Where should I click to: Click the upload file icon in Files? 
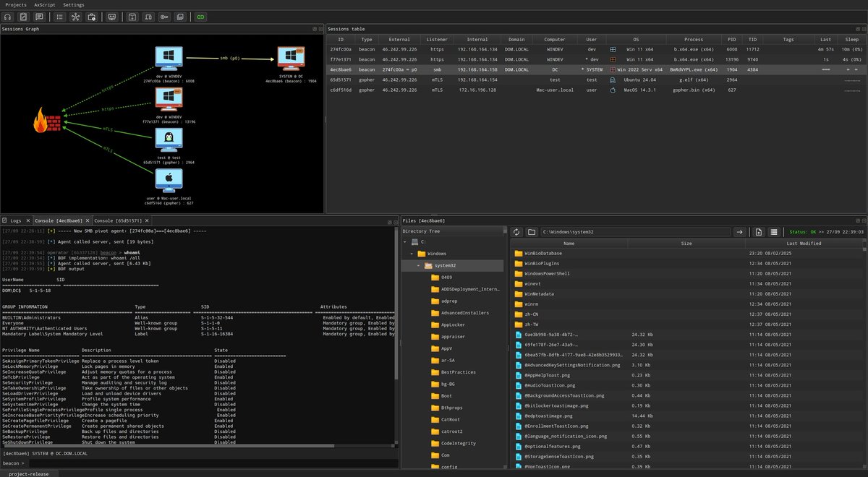[x=759, y=232]
